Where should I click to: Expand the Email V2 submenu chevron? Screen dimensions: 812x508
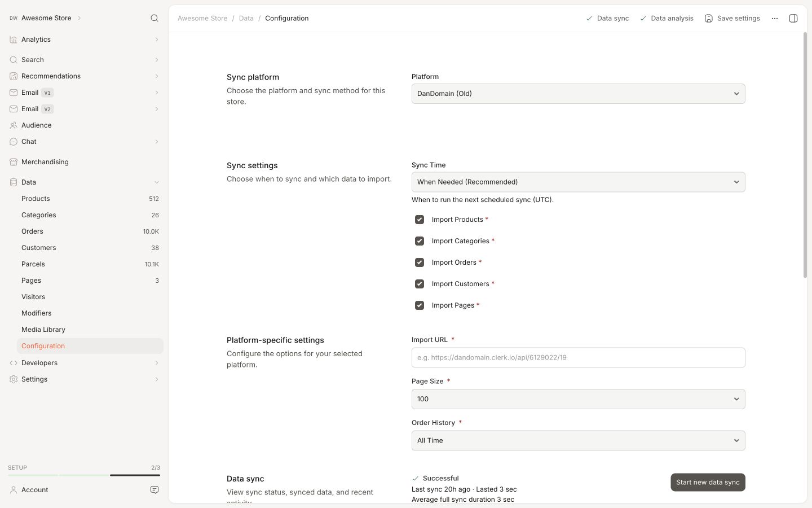[157, 109]
